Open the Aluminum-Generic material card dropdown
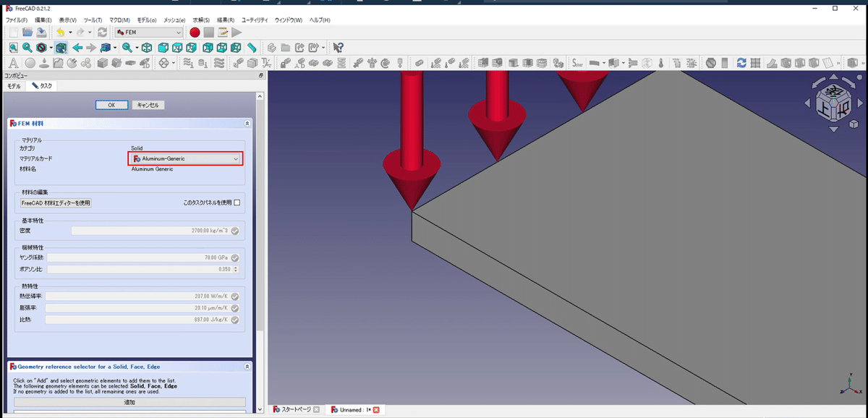The height and width of the screenshot is (418, 868). pyautogui.click(x=186, y=158)
